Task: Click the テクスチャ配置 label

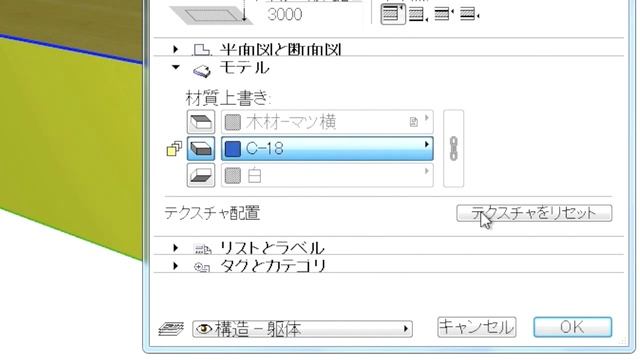Action: 212,213
